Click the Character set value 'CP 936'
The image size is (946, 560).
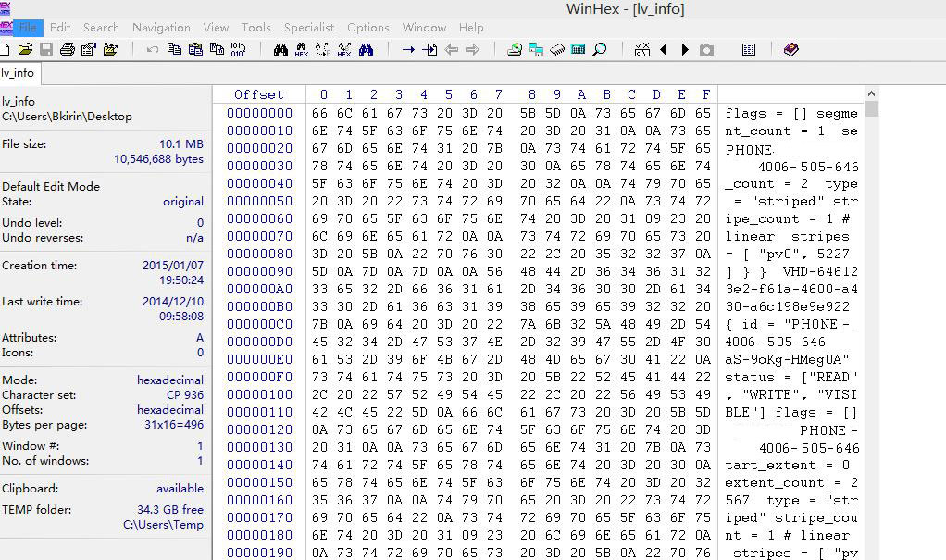(x=184, y=395)
